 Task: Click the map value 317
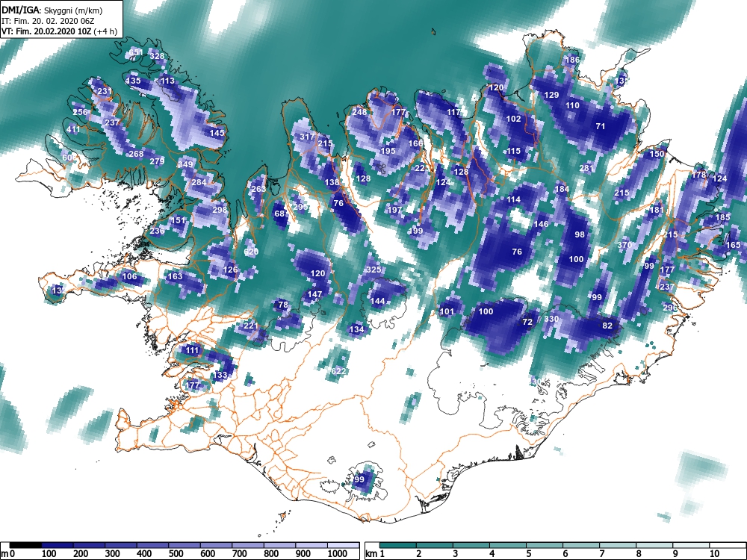307,137
